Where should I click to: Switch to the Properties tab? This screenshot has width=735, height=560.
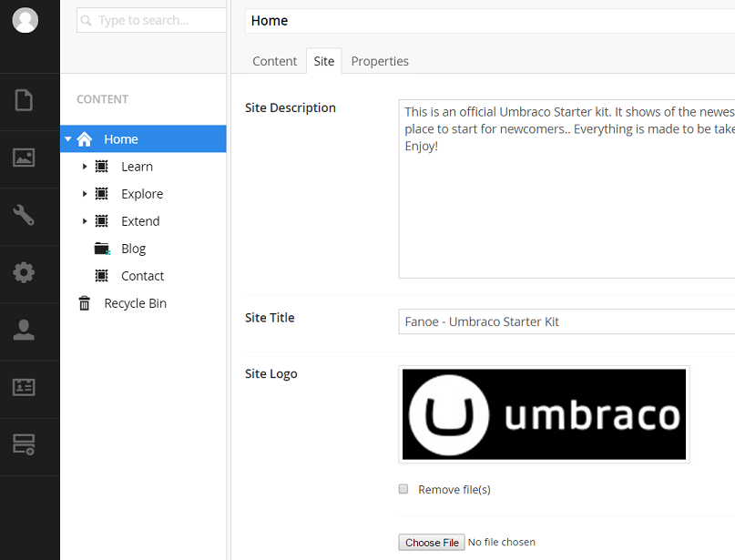pos(380,61)
